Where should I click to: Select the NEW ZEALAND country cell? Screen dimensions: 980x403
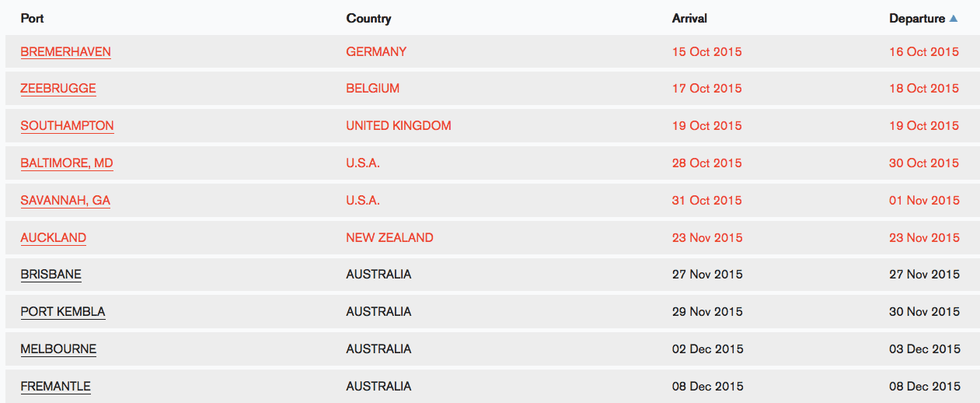(x=390, y=238)
